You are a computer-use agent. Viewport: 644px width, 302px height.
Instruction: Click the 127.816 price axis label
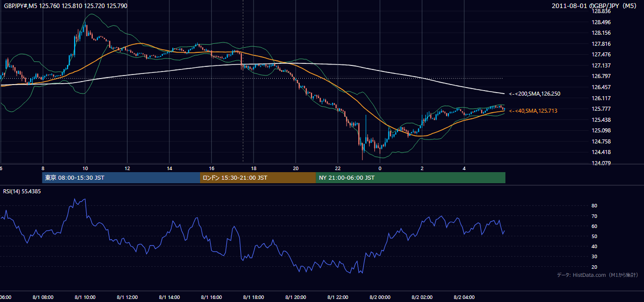click(x=601, y=44)
